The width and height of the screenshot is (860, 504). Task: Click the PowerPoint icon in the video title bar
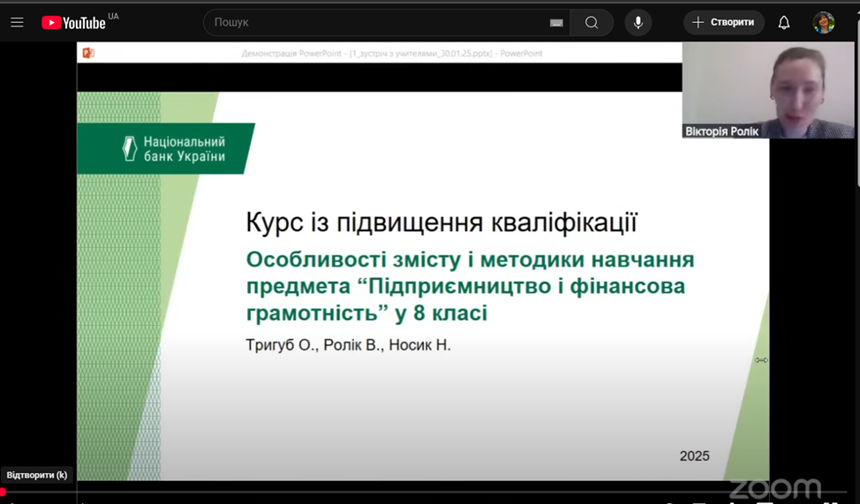88,53
